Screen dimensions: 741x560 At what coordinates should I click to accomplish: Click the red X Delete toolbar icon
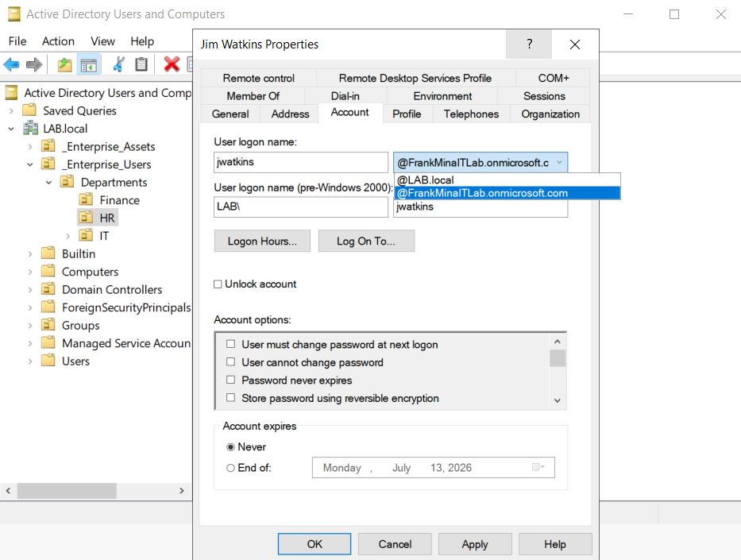point(172,64)
